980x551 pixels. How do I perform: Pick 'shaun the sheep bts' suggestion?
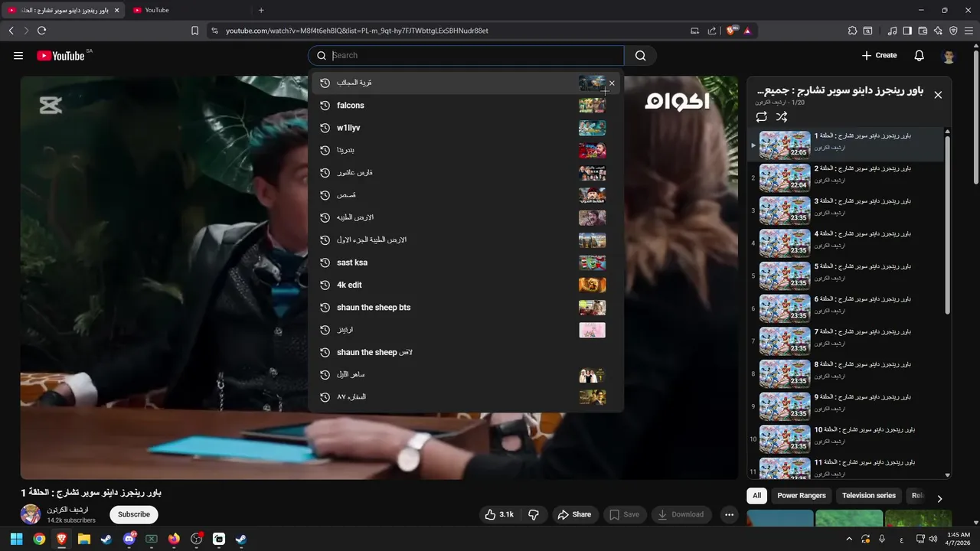tap(465, 308)
